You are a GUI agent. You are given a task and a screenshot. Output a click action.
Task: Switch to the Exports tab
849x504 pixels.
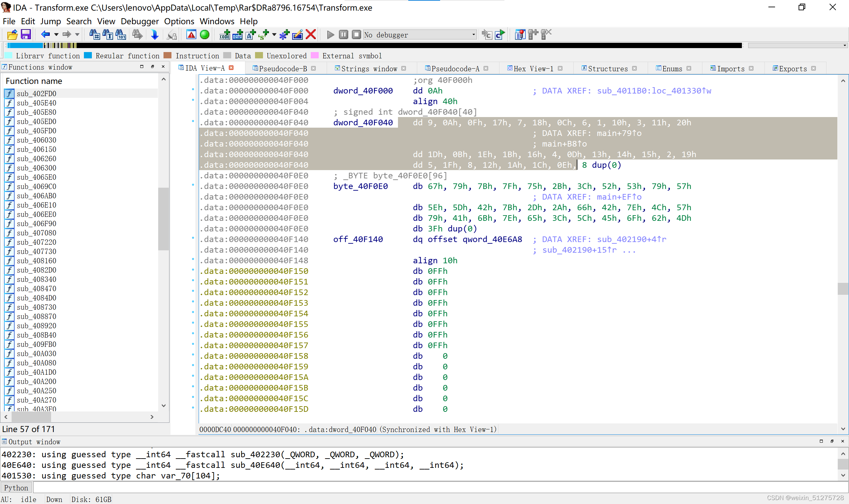click(x=793, y=69)
